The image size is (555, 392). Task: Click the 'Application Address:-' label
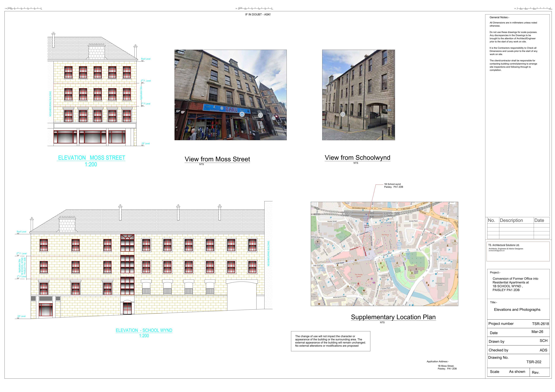coord(438,362)
